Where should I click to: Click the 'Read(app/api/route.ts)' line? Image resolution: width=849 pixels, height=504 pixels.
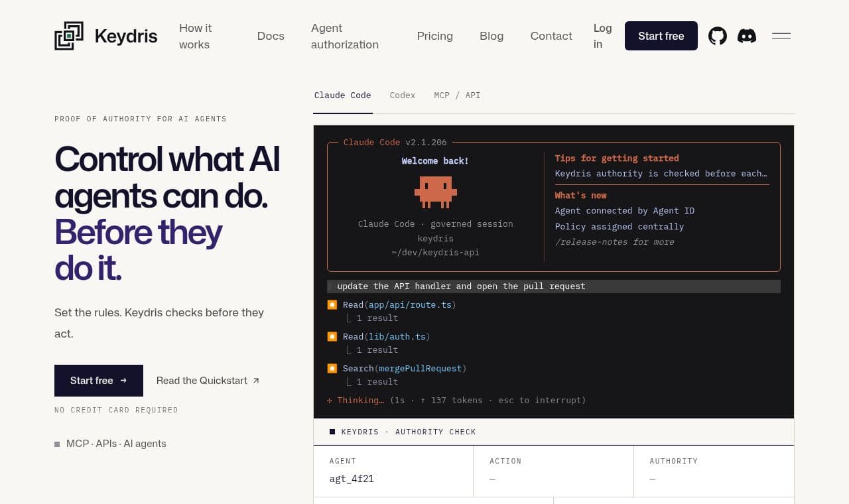tap(399, 305)
